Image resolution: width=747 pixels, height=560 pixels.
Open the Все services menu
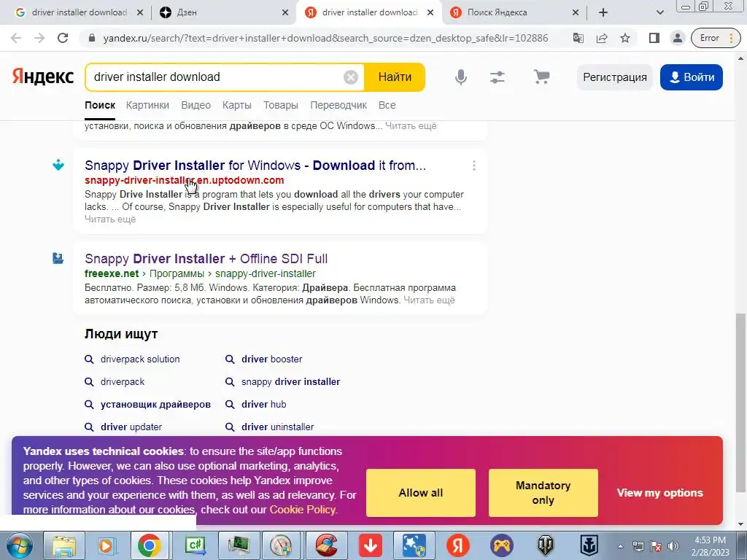click(387, 105)
